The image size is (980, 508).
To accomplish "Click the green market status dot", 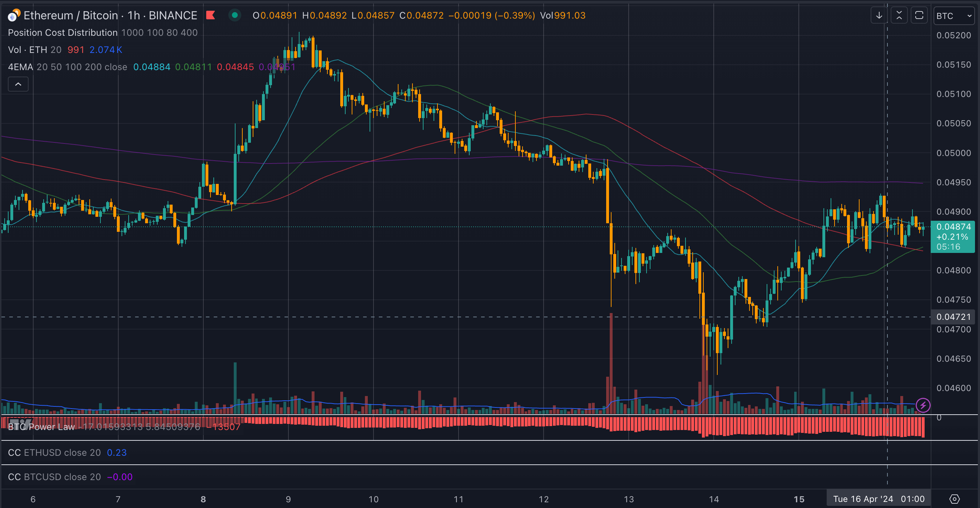I will 235,15.
